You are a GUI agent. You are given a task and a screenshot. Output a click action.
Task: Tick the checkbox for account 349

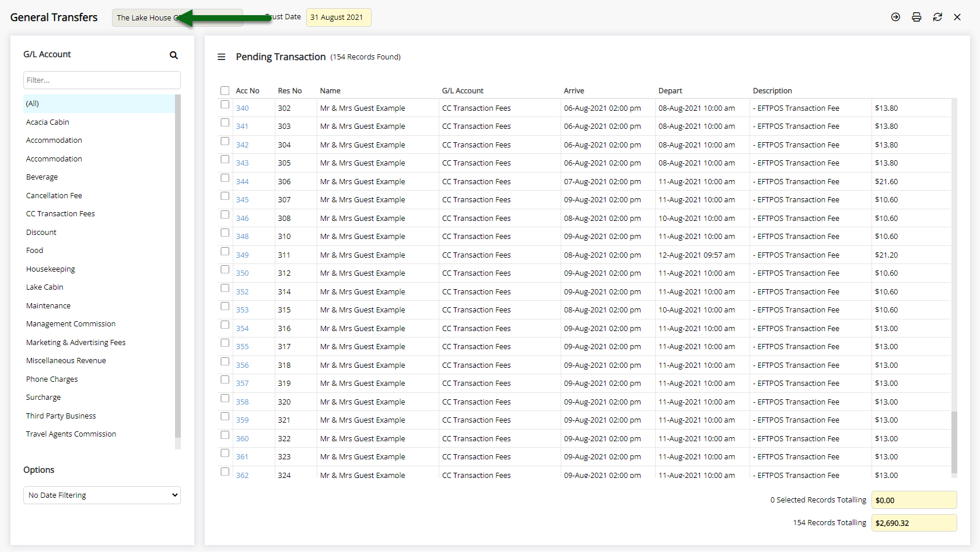coord(225,251)
